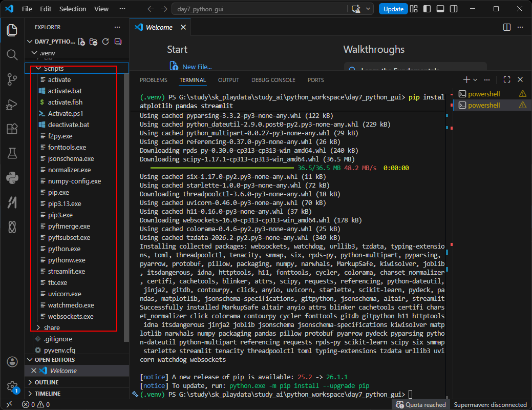Click the day7_python_gui command center search box
The width and height of the screenshot is (532, 410).
click(260, 9)
